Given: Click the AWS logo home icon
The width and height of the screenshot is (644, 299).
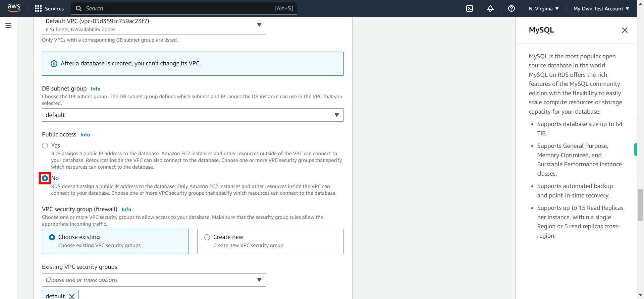Looking at the screenshot, I should 14,8.
